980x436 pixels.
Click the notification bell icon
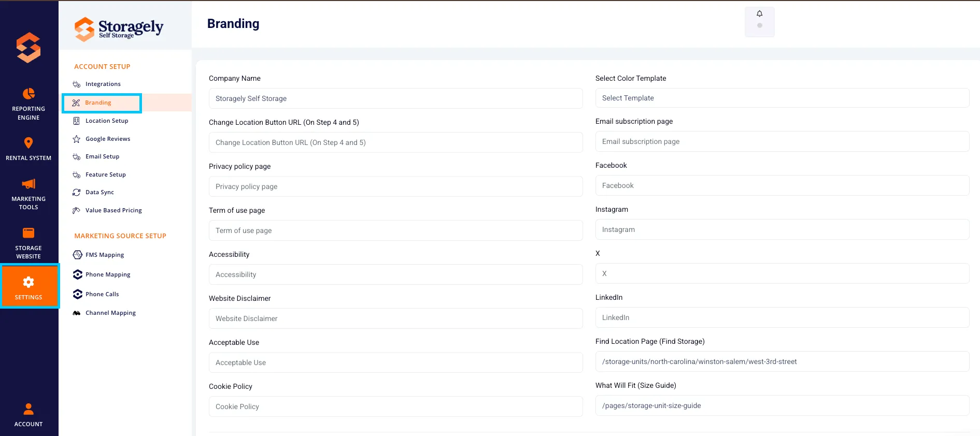759,14
